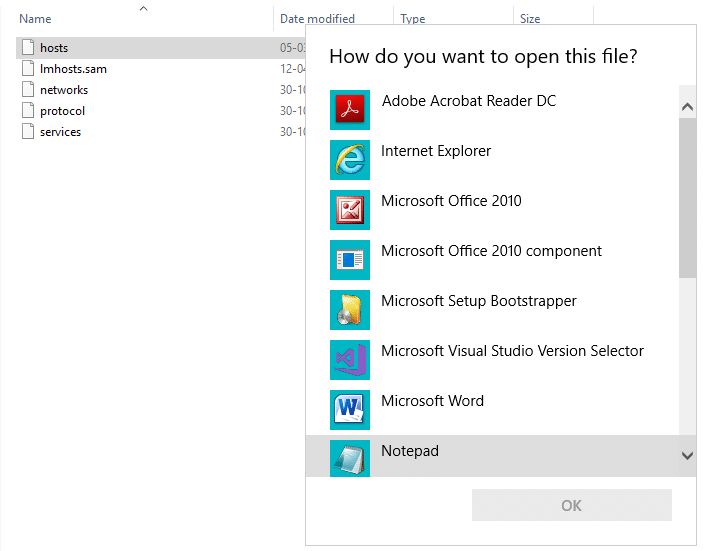706x551 pixels.
Task: Sort files by the Size column
Action: click(530, 19)
